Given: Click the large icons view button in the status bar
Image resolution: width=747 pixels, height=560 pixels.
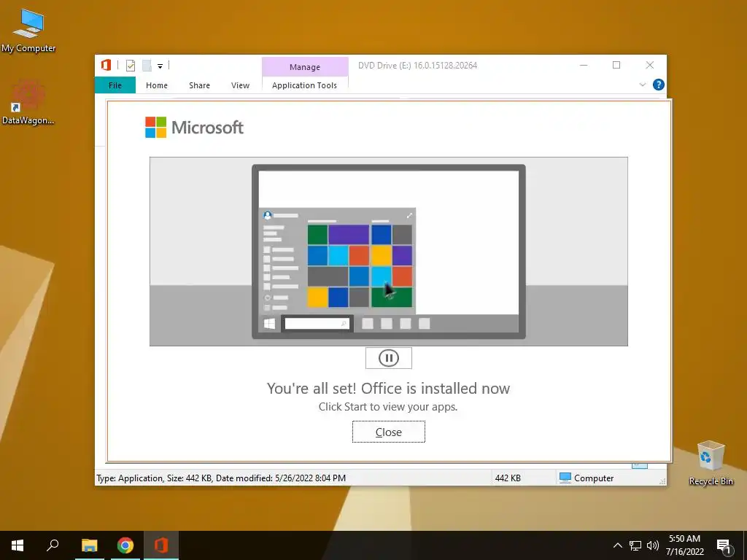Looking at the screenshot, I should 639,466.
